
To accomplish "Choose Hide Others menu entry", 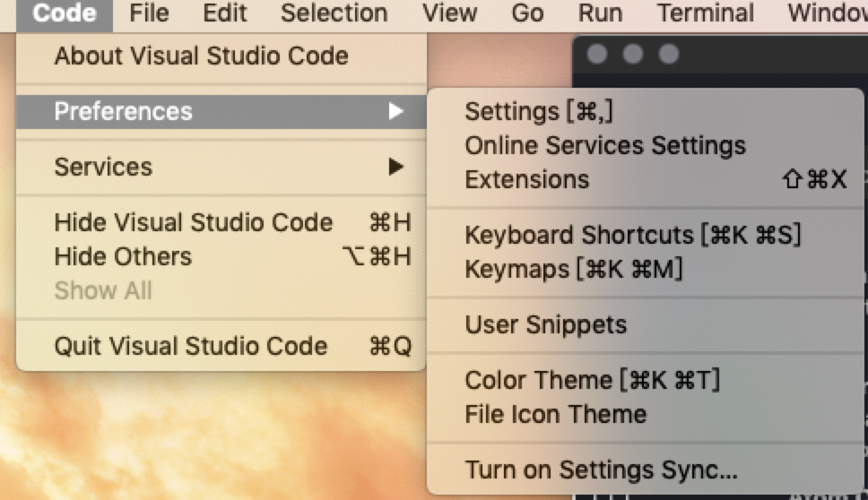I will pos(221,256).
